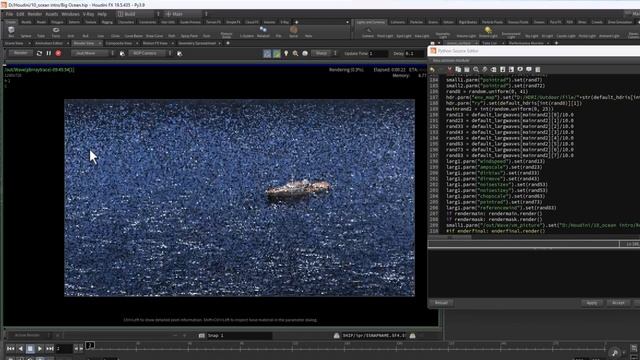The height and width of the screenshot is (360, 640).
Task: Open the Build desktop dropdown
Action: [x=137, y=14]
